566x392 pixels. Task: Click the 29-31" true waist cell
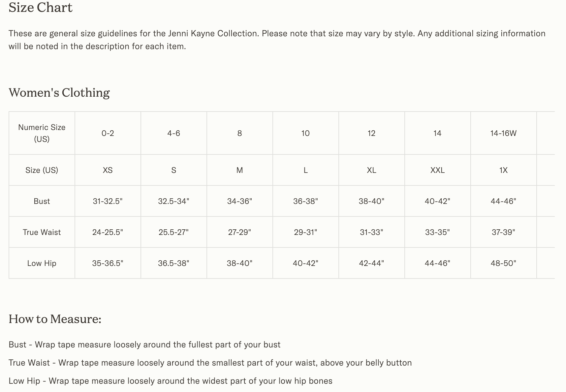tap(305, 232)
